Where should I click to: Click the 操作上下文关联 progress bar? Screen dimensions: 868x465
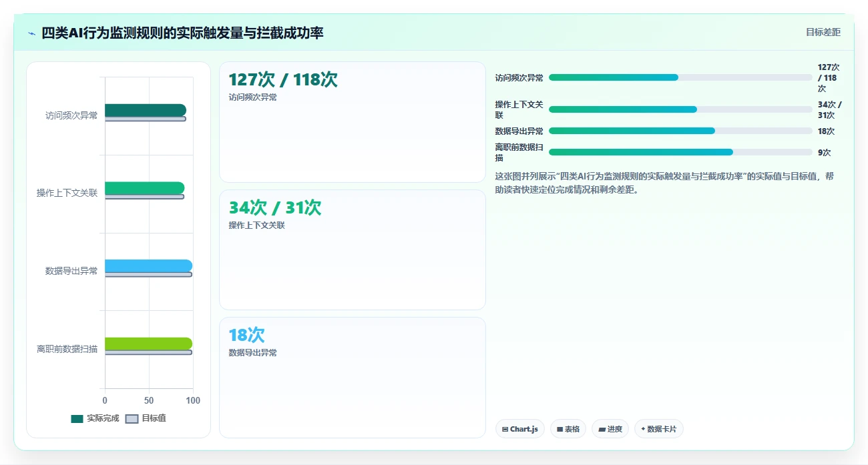[x=680, y=109]
